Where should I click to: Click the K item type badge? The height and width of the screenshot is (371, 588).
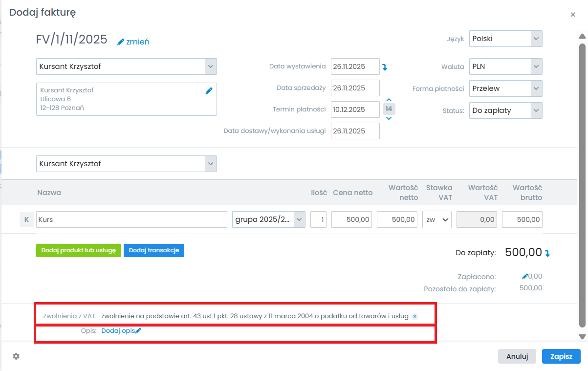[26, 219]
